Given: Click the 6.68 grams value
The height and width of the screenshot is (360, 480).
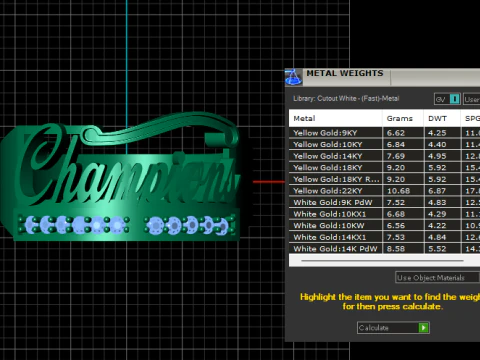Looking at the screenshot, I should click(x=396, y=214).
